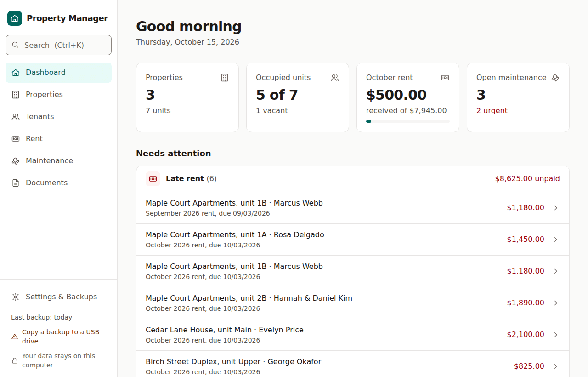Open the chevron on Evelyn Price's row
The image size is (588, 377).
(556, 335)
